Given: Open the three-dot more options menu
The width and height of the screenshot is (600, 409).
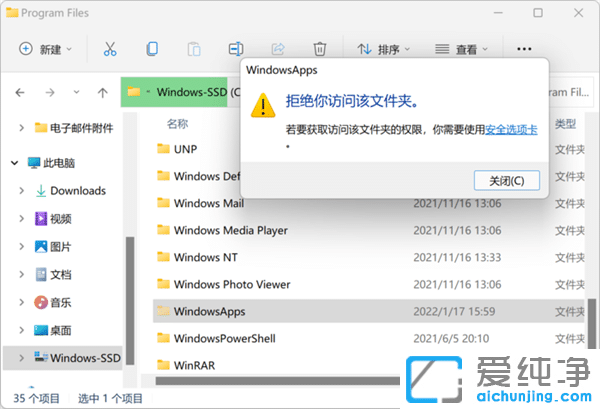Looking at the screenshot, I should 524,49.
